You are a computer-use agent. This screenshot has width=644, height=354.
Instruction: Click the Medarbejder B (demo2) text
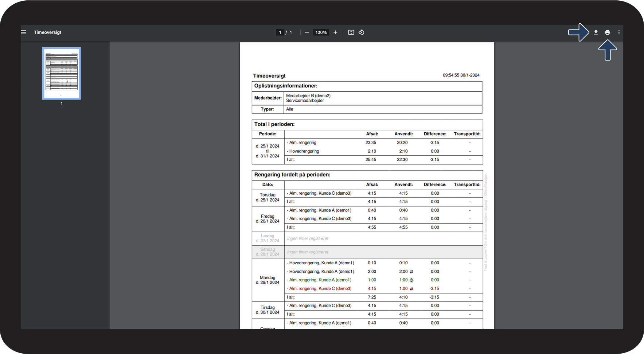(308, 96)
